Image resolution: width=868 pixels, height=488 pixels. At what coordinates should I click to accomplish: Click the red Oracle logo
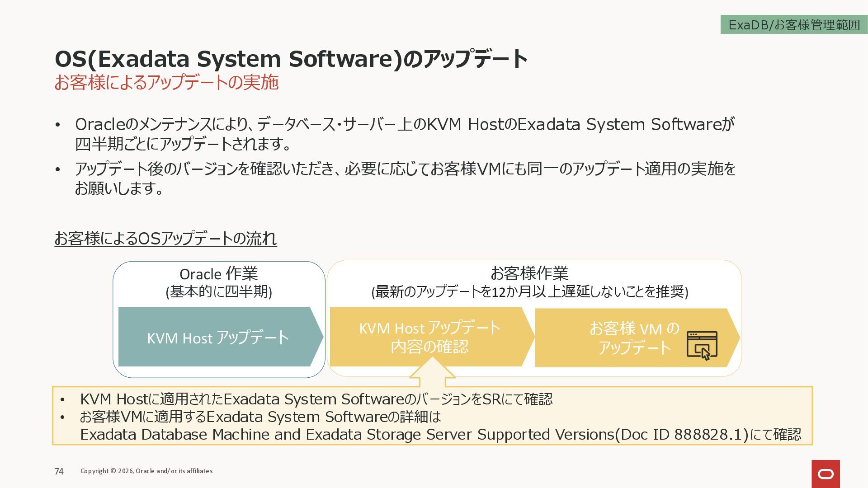point(826,474)
